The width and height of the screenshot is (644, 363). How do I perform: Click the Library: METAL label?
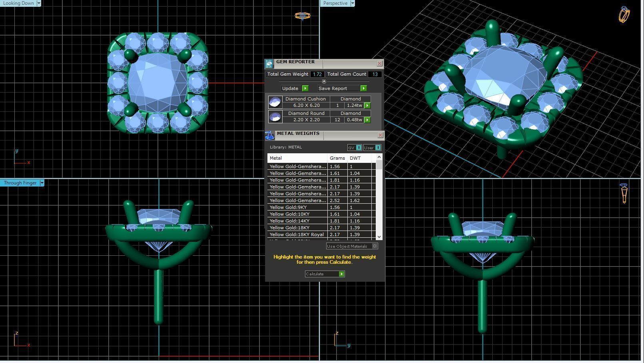[x=286, y=147]
